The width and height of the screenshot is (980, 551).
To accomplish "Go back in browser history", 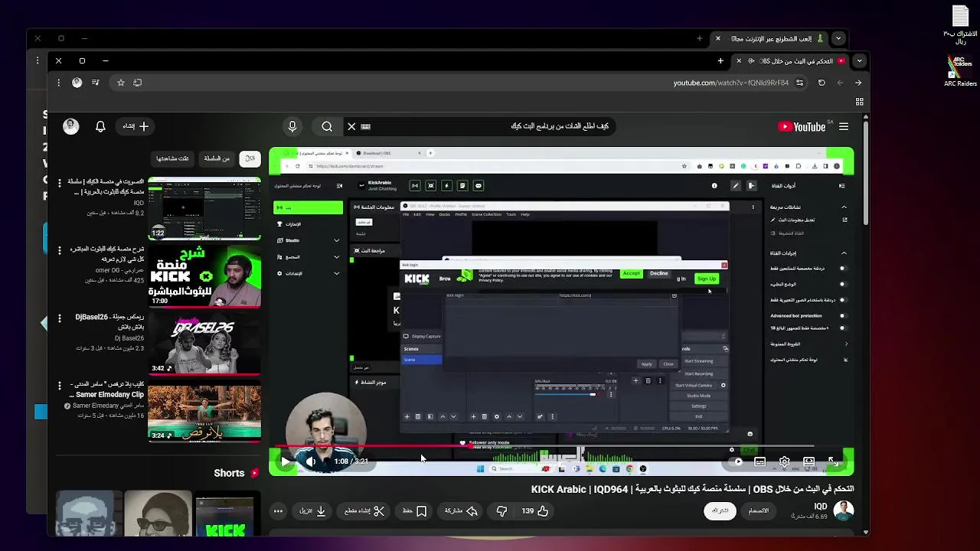I will pos(857,83).
